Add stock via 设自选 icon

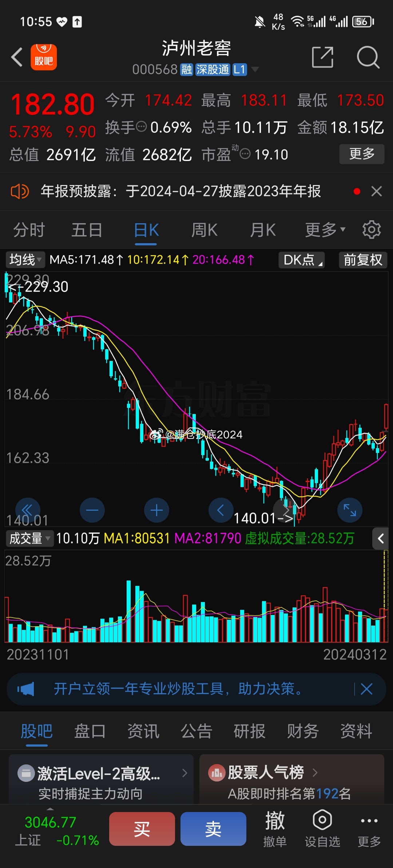[x=322, y=829]
